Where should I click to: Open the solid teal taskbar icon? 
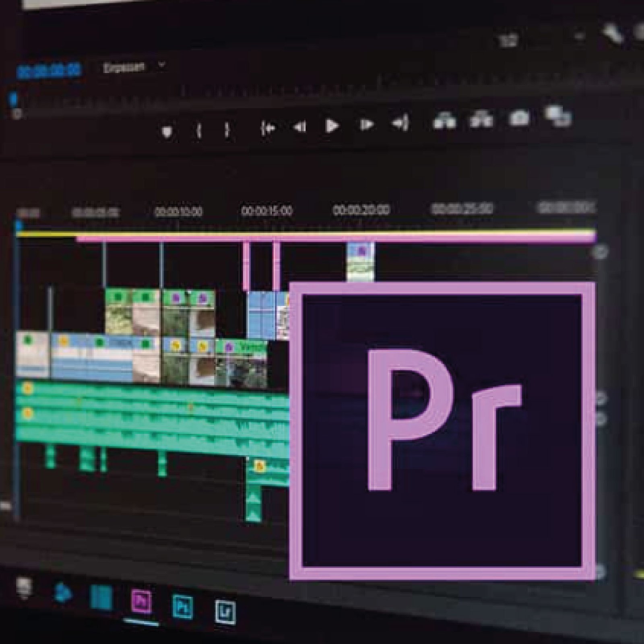(x=101, y=597)
